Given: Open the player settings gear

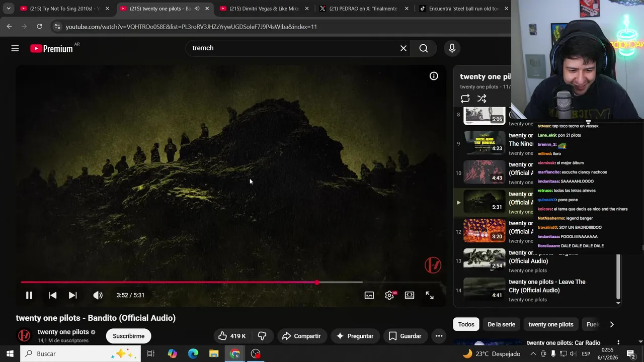Looking at the screenshot, I should [x=389, y=295].
